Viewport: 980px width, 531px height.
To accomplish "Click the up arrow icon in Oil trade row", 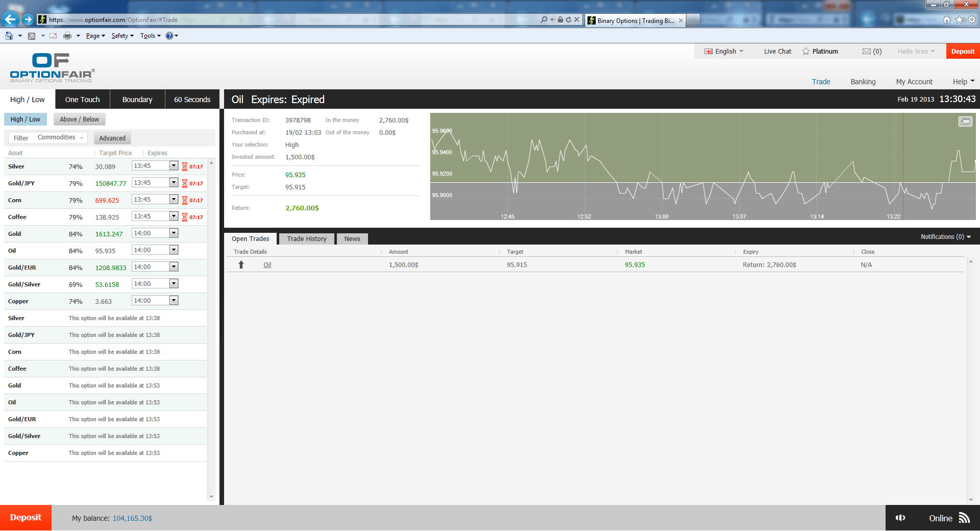I will tap(241, 264).
